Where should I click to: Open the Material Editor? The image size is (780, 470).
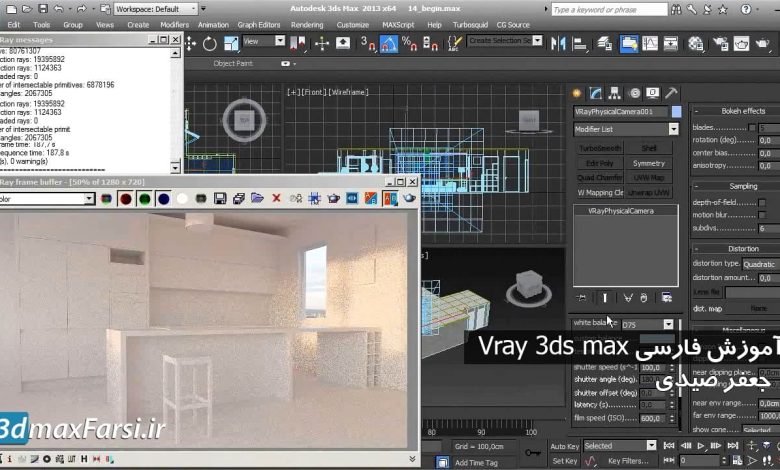[695, 44]
